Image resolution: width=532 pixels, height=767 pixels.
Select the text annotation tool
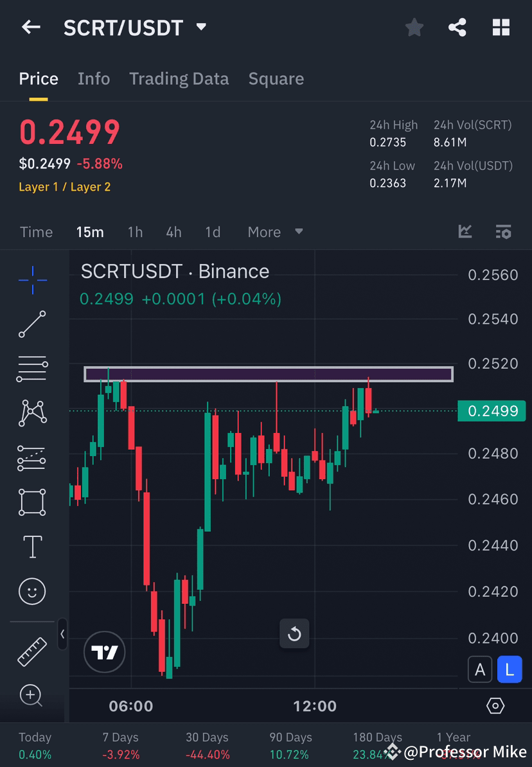click(32, 547)
